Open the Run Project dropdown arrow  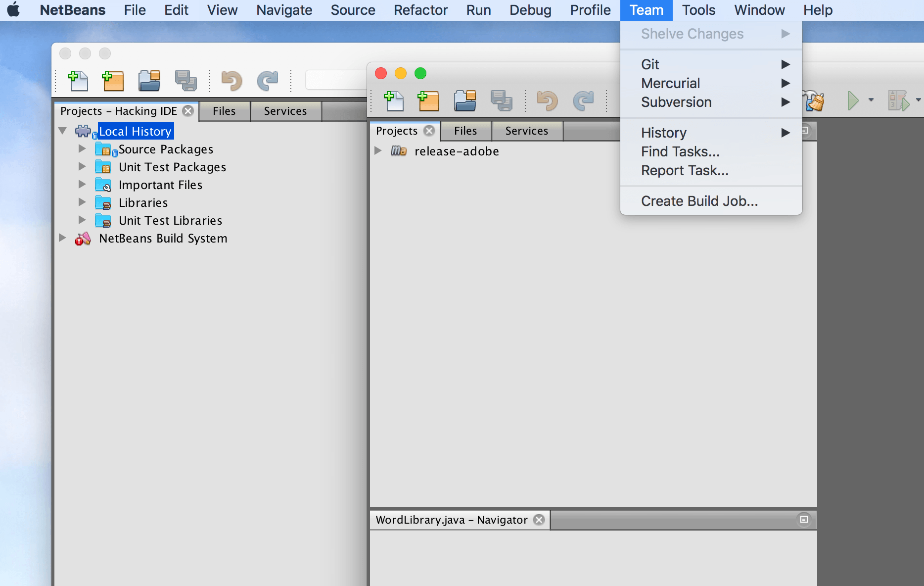[871, 100]
